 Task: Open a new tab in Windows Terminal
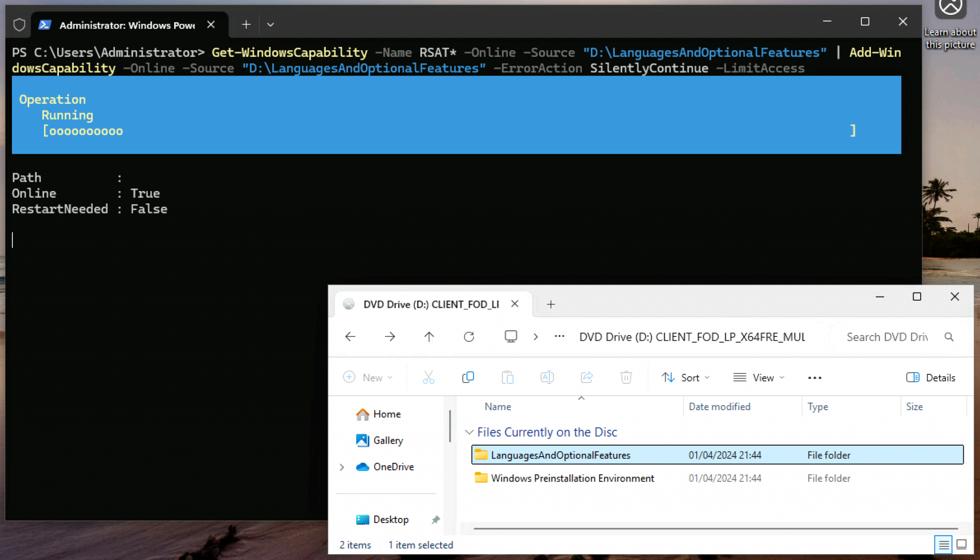[x=246, y=24]
